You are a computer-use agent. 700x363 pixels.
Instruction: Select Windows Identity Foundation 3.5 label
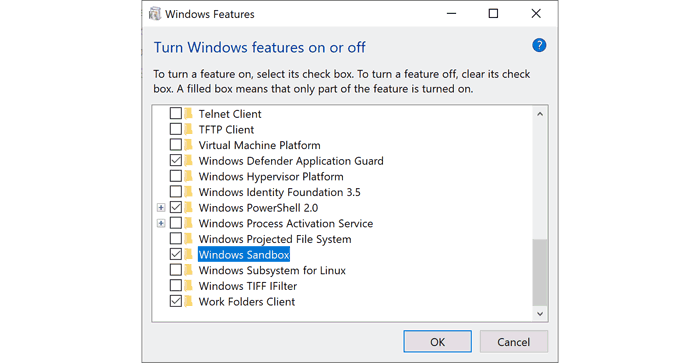(x=279, y=192)
